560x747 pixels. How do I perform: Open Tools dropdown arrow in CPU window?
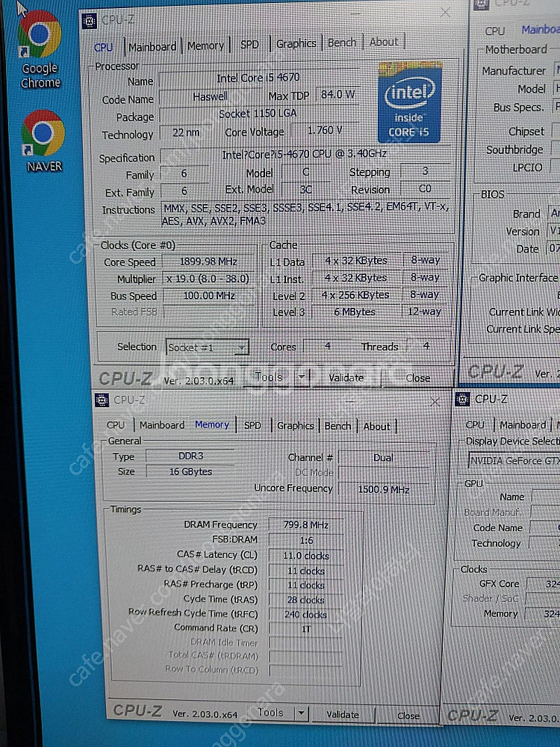tap(302, 376)
